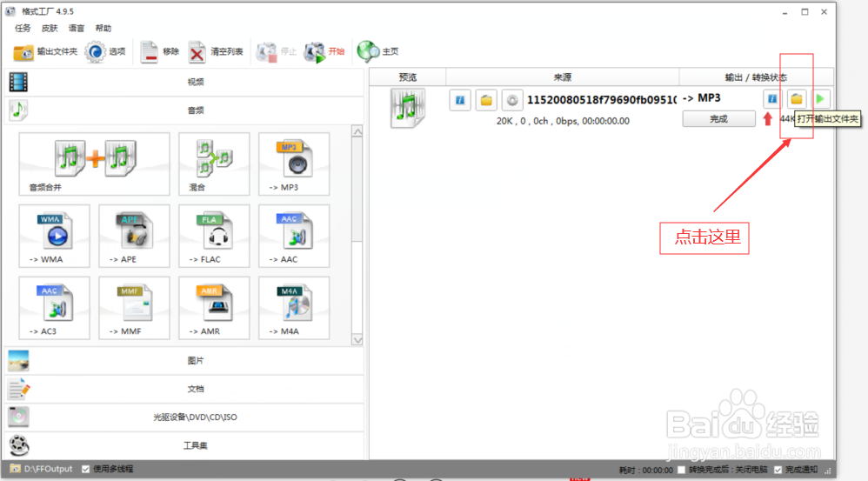Click the source output settings gear icon
868x481 pixels.
point(512,100)
